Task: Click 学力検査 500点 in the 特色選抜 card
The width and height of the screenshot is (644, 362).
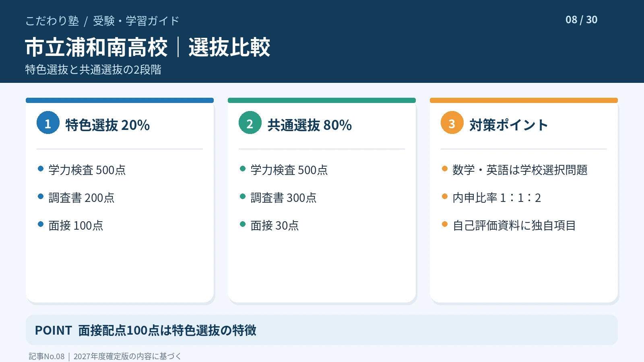Action: [87, 170]
